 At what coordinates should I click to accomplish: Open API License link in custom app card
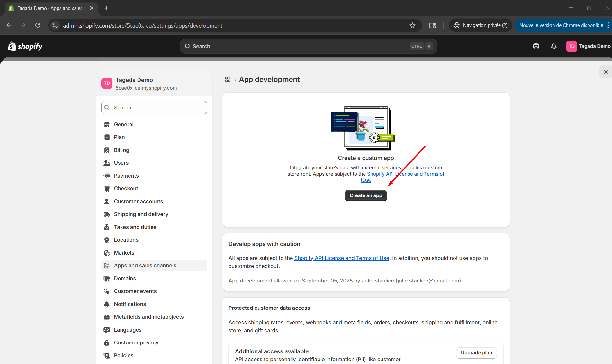click(x=406, y=174)
